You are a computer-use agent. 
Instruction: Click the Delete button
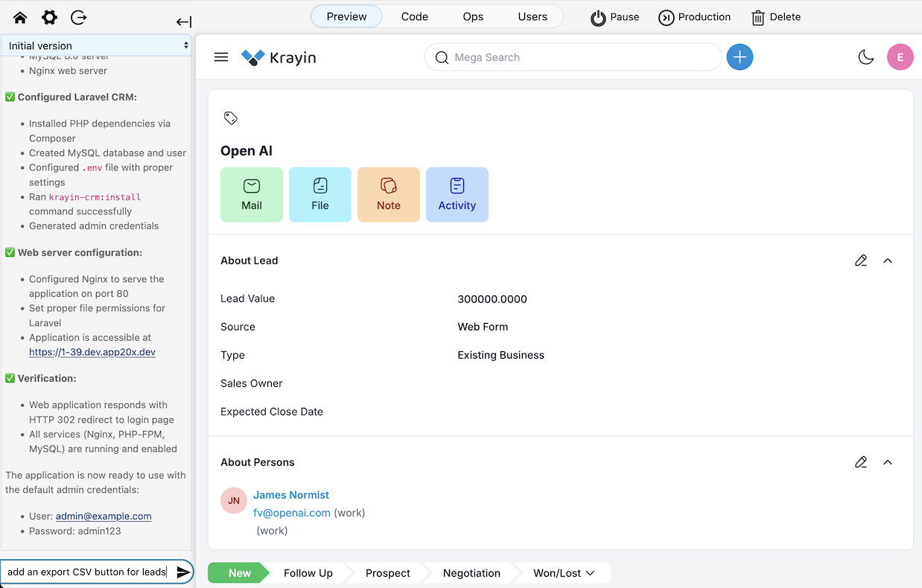point(776,17)
